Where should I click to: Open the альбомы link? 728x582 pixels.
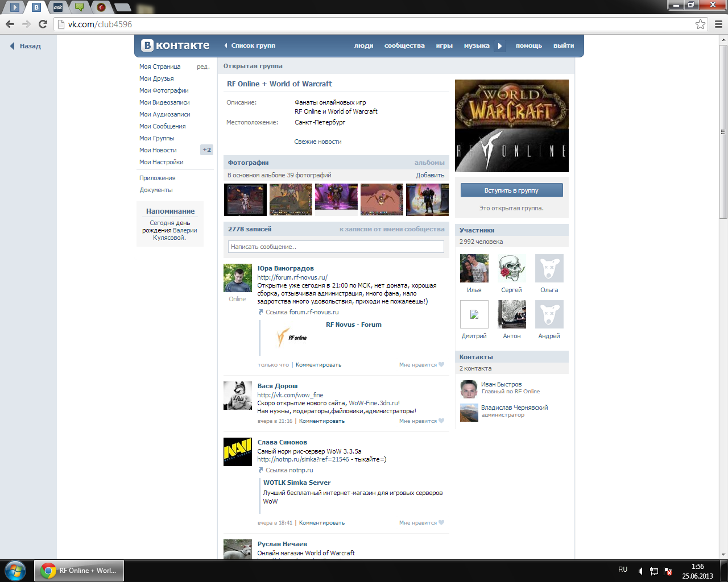pos(429,163)
